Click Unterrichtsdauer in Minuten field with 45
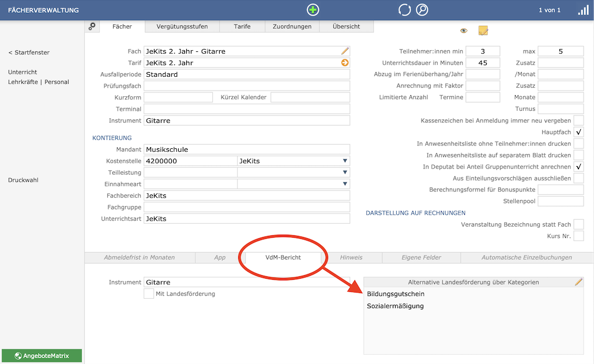Image resolution: width=594 pixels, height=364 pixels. pyautogui.click(x=483, y=63)
